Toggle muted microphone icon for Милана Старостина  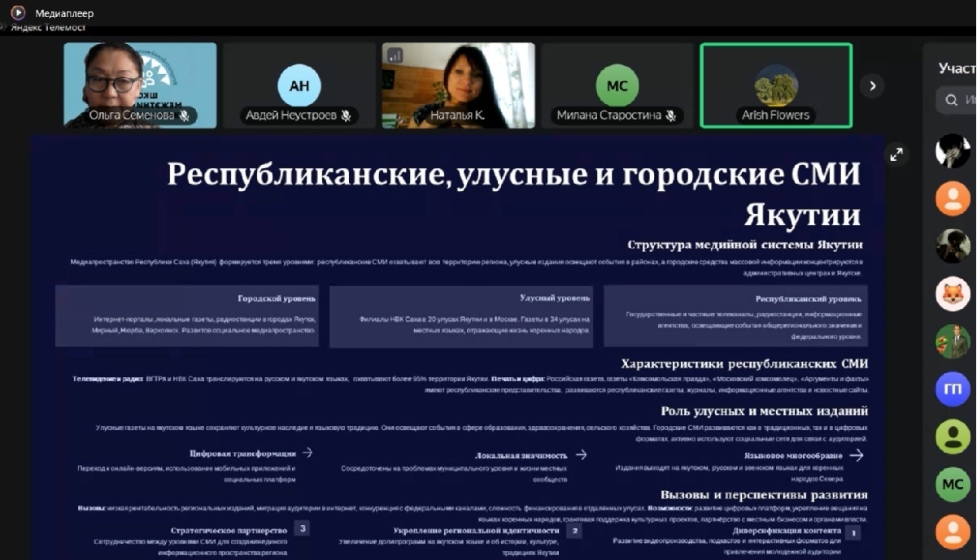[670, 115]
